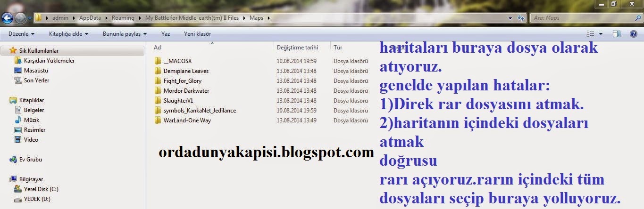
Task: Open Video library
Action: (x=31, y=140)
